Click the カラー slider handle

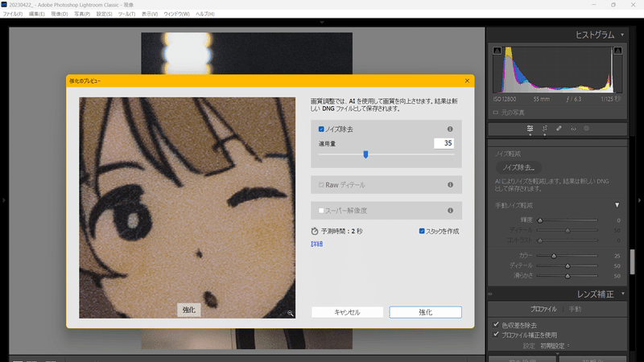554,256
